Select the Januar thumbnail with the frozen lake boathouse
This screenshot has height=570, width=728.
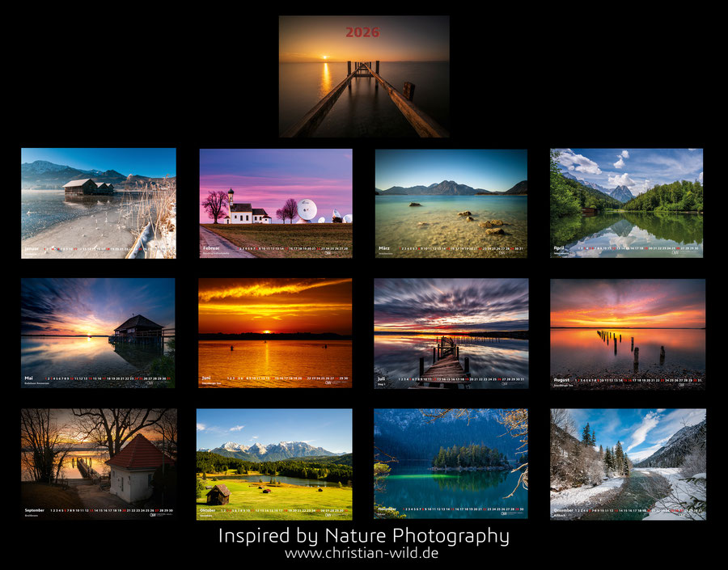pos(99,203)
